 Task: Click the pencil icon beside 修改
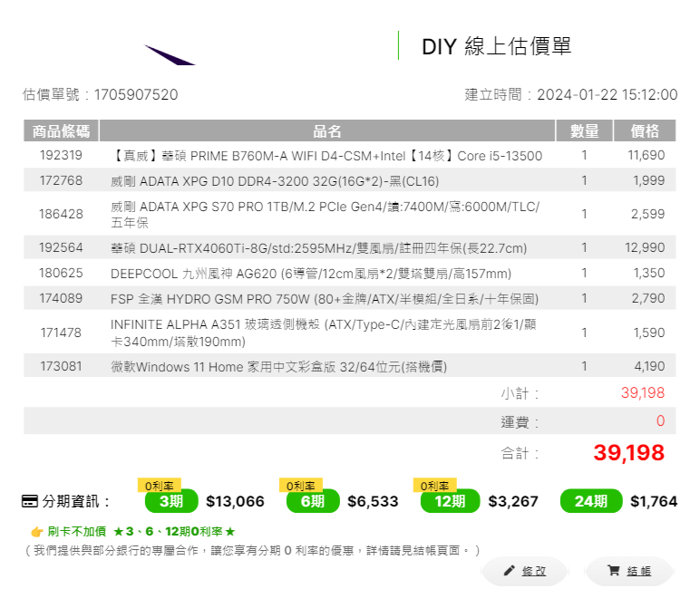[x=509, y=571]
